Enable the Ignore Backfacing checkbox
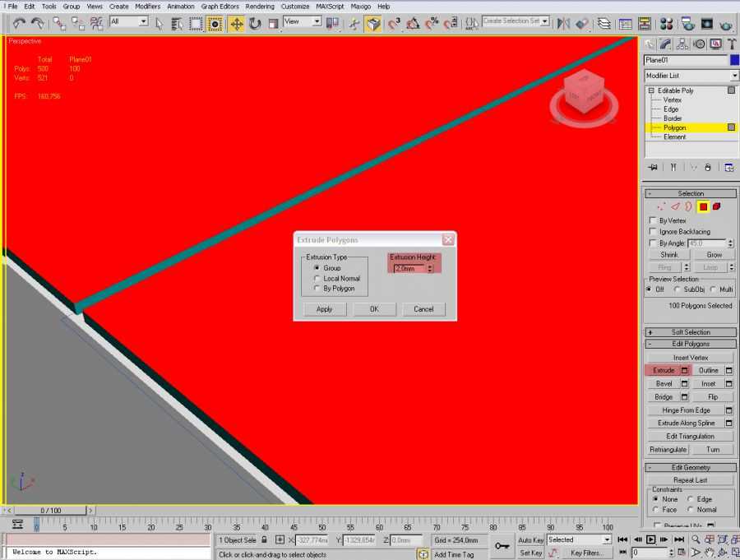Viewport: 740px width, 560px height. pyautogui.click(x=653, y=232)
